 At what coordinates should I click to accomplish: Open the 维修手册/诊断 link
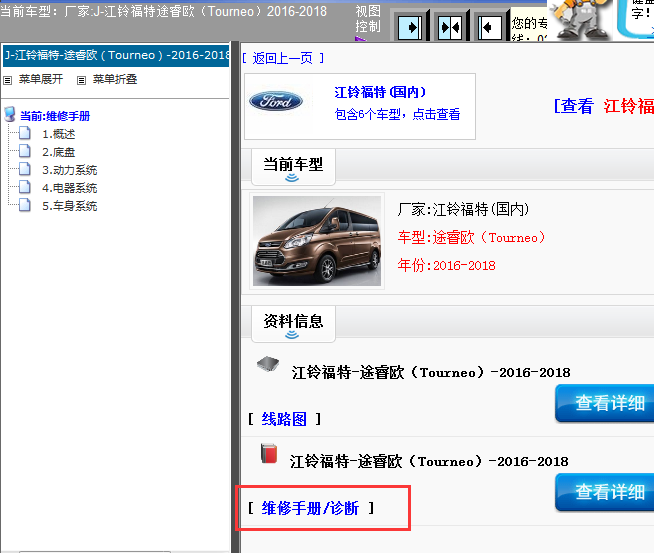coord(310,509)
